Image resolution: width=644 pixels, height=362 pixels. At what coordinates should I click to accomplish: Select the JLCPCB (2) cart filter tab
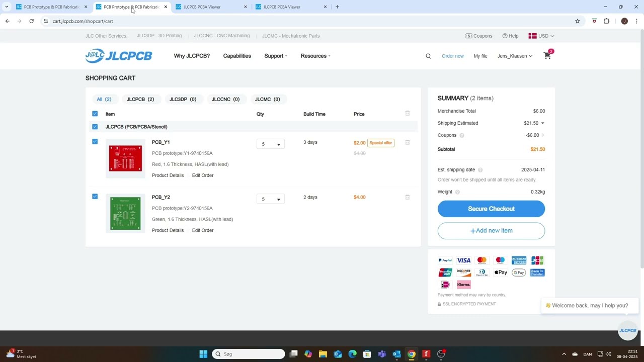(140, 99)
